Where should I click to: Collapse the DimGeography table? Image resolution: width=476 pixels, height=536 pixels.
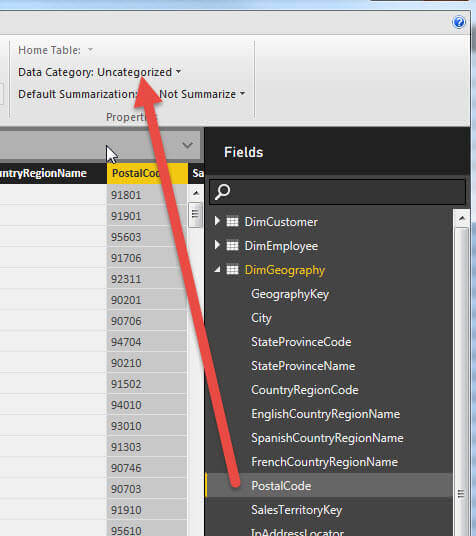coord(217,270)
